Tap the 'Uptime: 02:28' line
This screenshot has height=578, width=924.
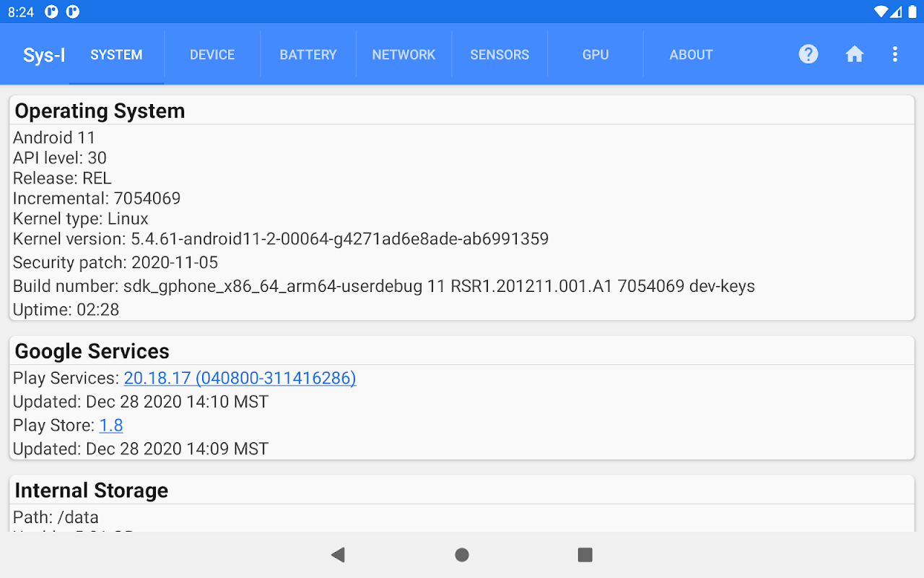coord(66,310)
